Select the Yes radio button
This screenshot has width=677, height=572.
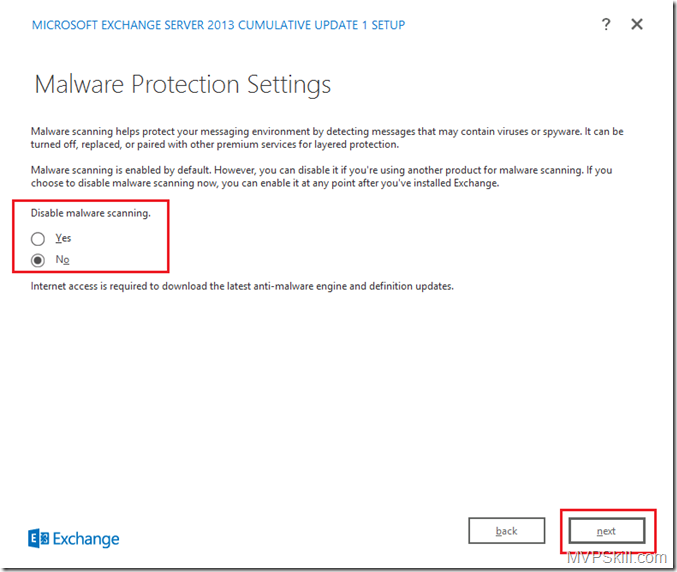click(38, 239)
